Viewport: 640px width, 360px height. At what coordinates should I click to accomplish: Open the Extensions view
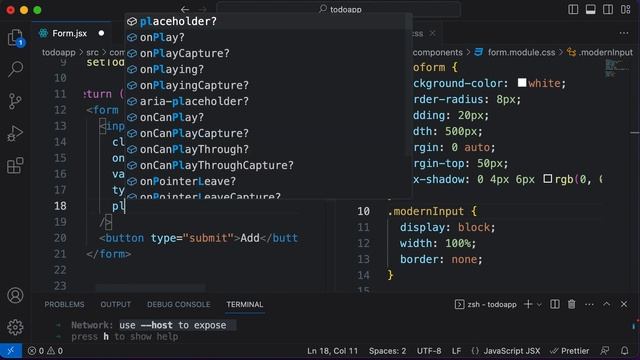pos(15,166)
